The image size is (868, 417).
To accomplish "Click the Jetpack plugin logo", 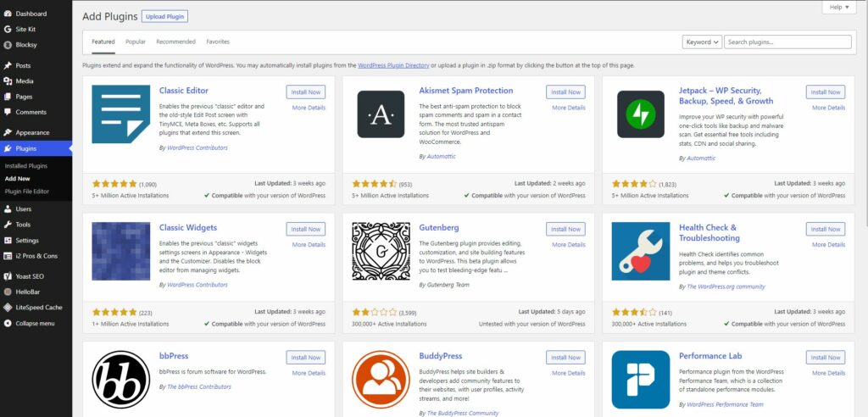I will [x=641, y=114].
